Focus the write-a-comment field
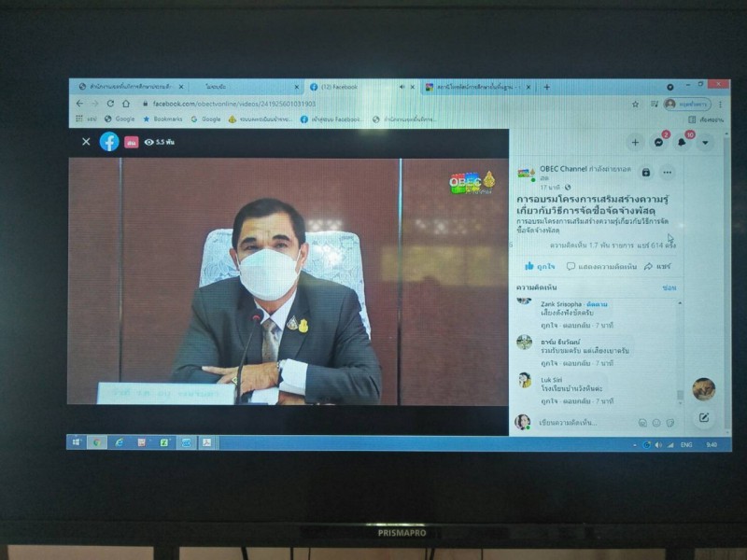 [586, 423]
